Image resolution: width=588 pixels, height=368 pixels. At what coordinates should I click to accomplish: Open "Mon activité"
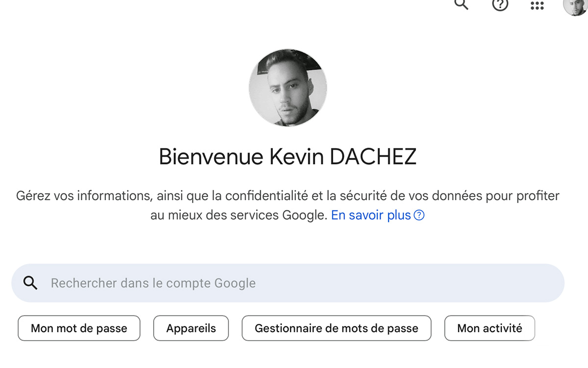tap(490, 328)
